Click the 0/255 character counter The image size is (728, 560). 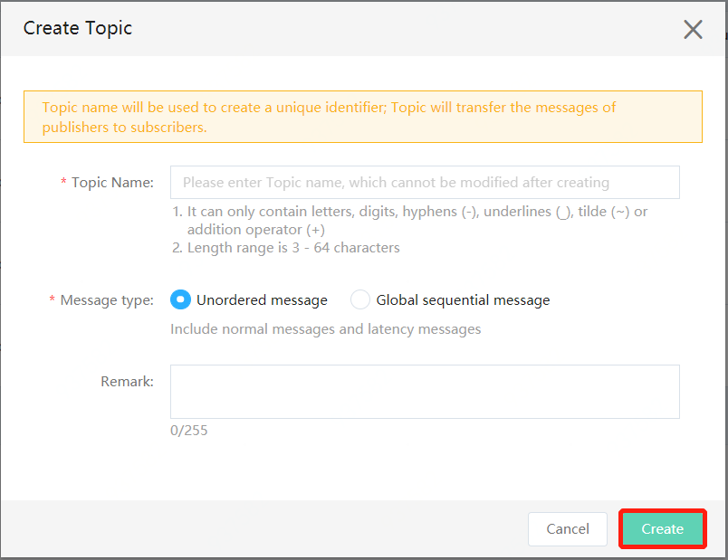click(189, 431)
